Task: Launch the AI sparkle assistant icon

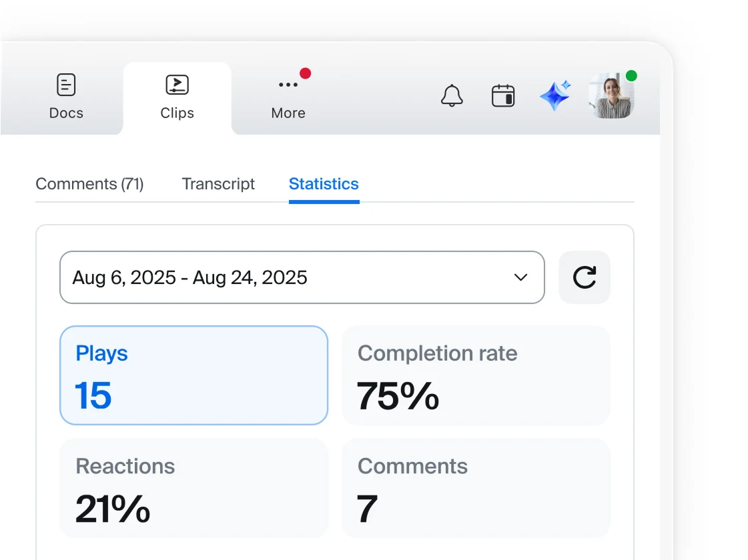Action: pyautogui.click(x=555, y=95)
